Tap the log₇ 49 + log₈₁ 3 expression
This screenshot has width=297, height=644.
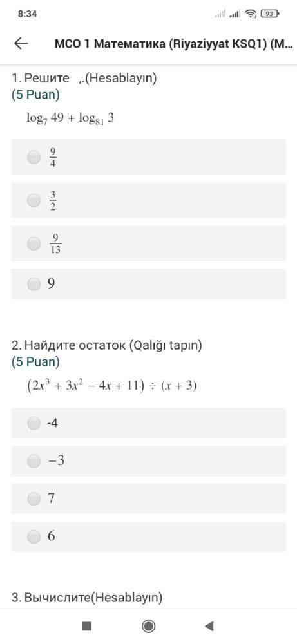coord(70,119)
